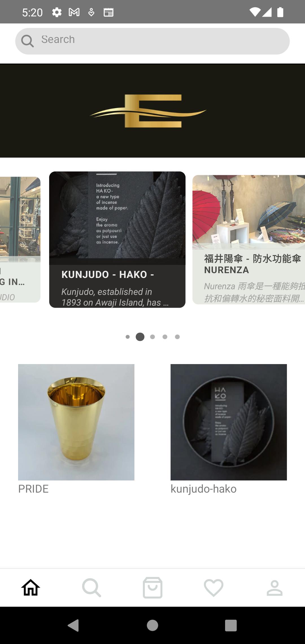View wishlist via heart icon

click(213, 588)
